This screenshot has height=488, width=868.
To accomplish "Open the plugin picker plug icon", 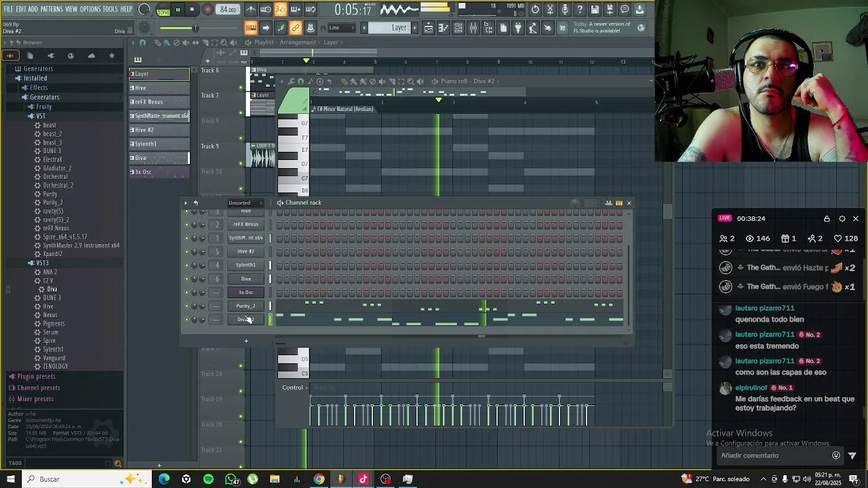I will (x=518, y=28).
